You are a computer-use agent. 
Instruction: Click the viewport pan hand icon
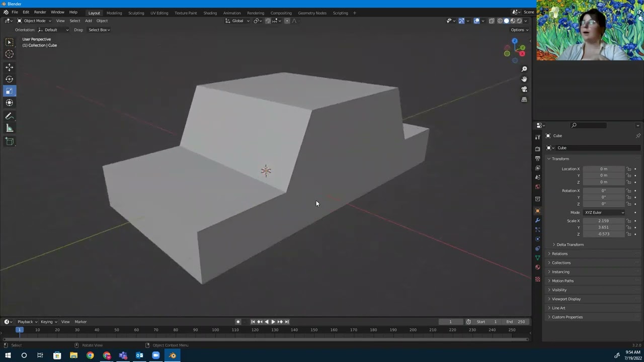click(524, 79)
